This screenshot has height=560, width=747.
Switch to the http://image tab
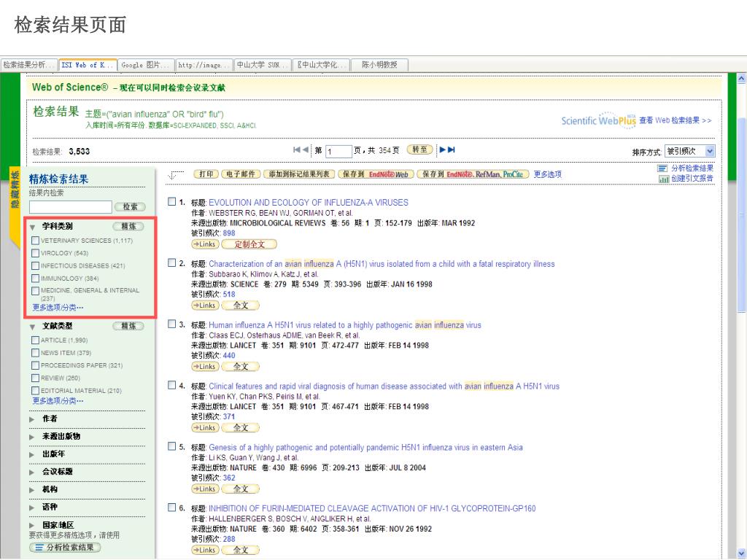(x=204, y=65)
